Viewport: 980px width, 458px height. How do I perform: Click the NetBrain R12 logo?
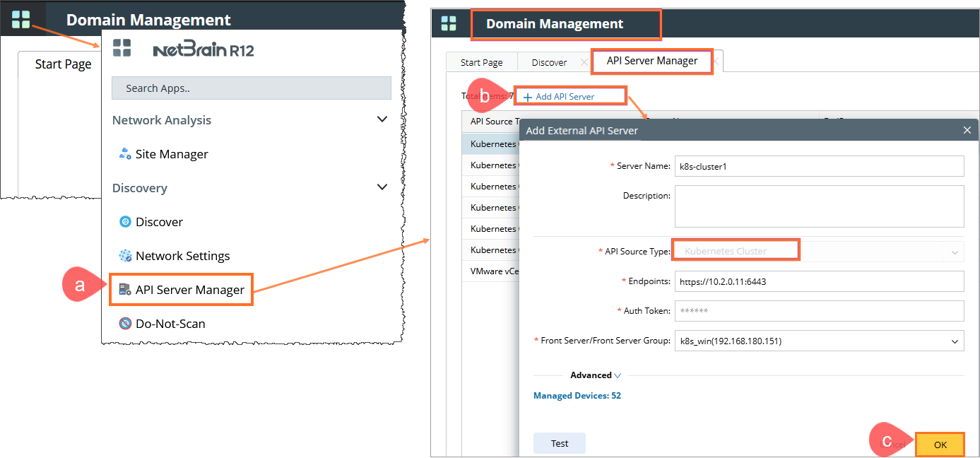(203, 50)
